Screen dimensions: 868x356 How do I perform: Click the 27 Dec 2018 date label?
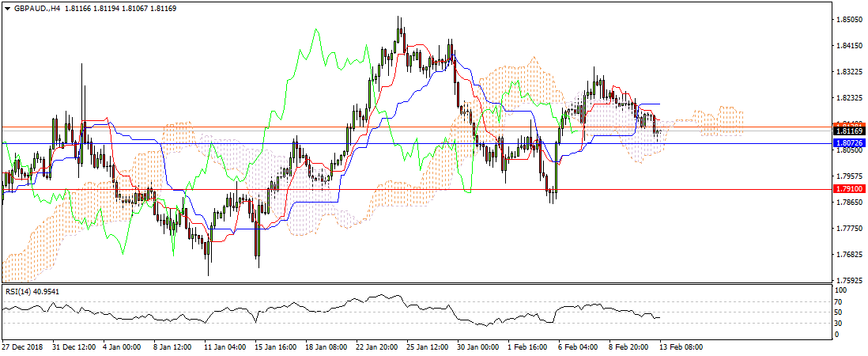23,347
